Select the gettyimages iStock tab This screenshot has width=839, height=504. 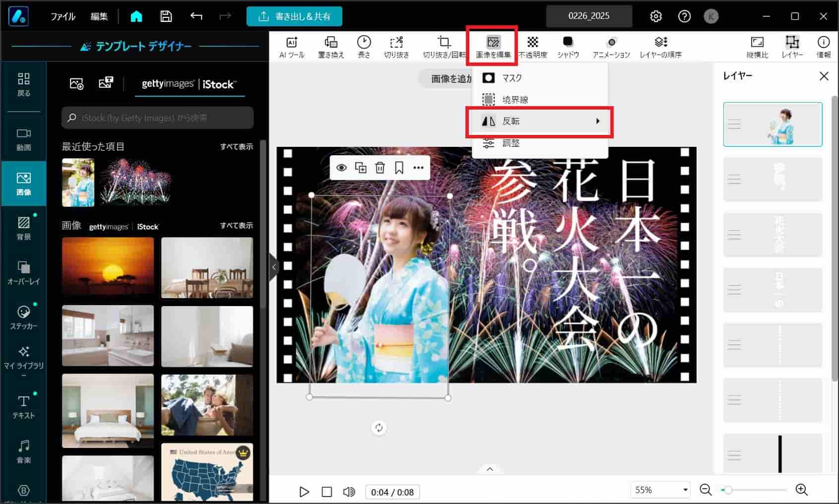pyautogui.click(x=190, y=84)
